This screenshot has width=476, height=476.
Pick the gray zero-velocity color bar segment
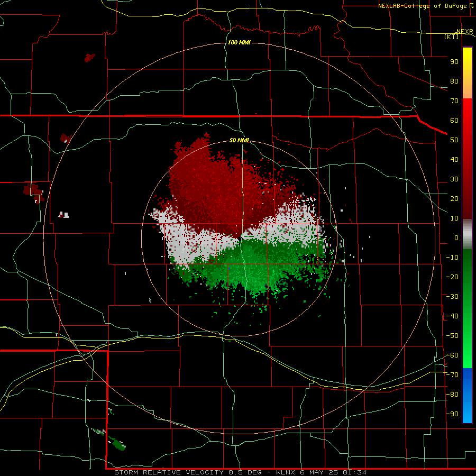tap(467, 234)
